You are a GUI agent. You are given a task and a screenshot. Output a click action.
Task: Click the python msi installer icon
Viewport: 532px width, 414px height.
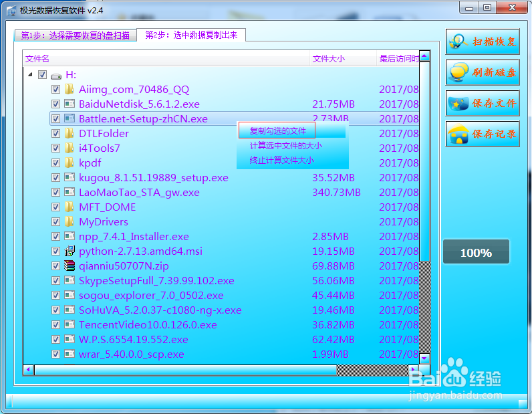[x=70, y=251]
